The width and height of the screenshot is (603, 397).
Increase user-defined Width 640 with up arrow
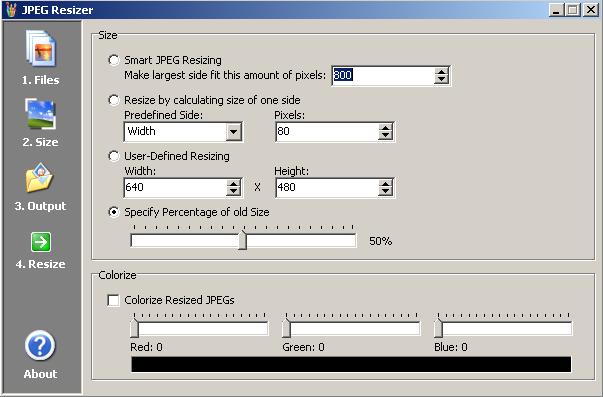tap(233, 183)
